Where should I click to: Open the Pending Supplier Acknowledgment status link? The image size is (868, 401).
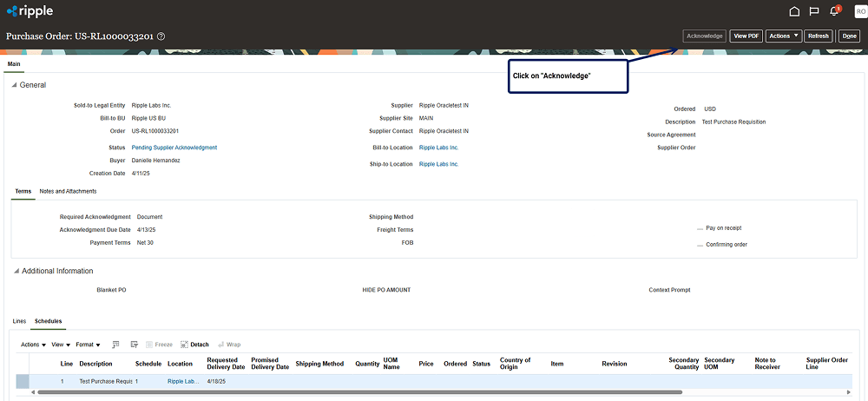[174, 148]
